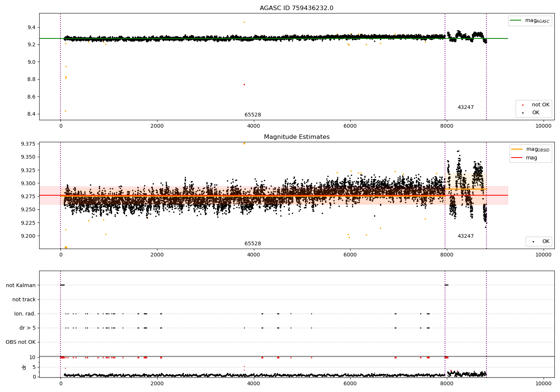Click the 5 tick label on dr axis
The height and width of the screenshot is (392, 560).
[34, 367]
